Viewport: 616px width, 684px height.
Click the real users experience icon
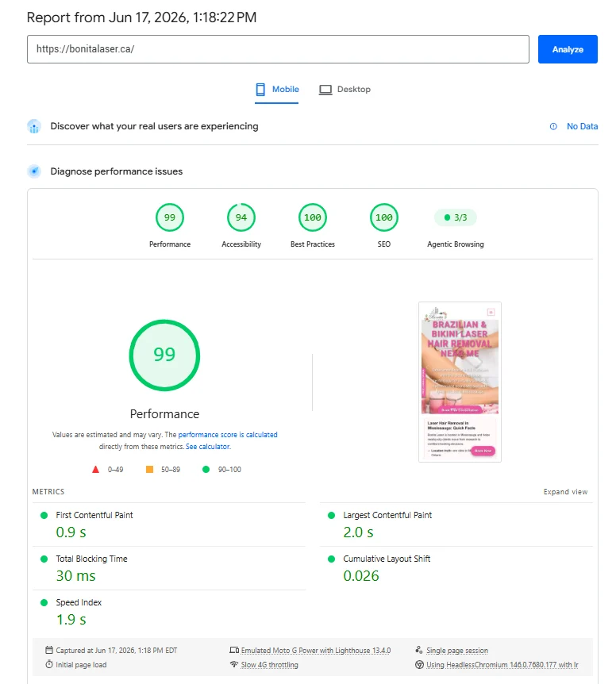tap(34, 126)
